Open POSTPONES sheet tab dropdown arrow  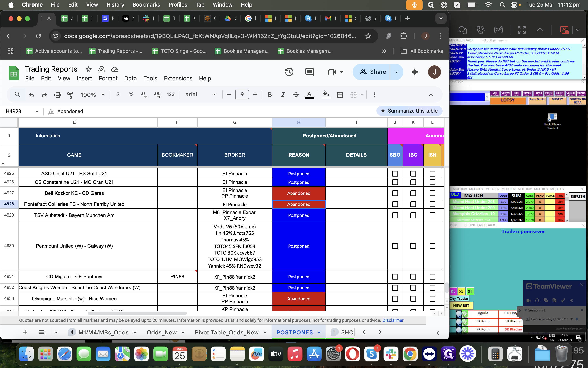coord(319,332)
